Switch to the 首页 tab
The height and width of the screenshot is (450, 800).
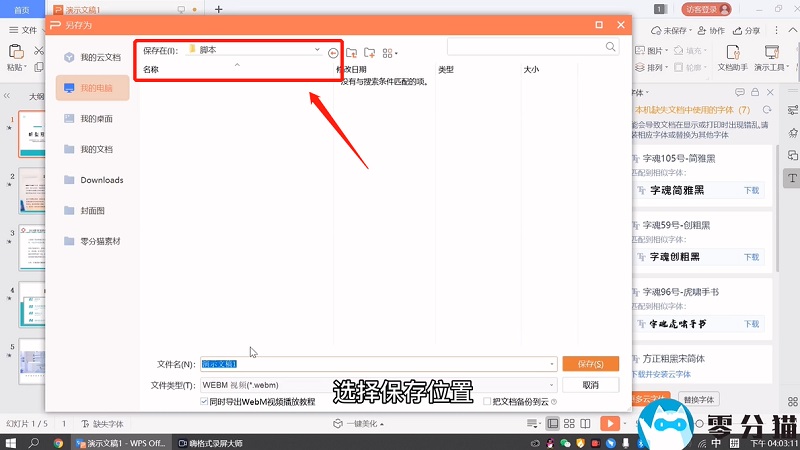click(21, 9)
